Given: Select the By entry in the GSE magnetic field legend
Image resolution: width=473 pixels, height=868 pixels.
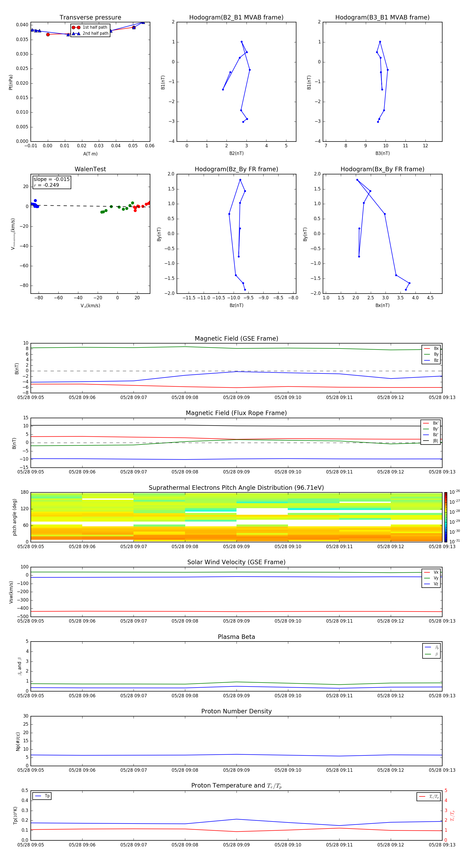Looking at the screenshot, I should 431,354.
